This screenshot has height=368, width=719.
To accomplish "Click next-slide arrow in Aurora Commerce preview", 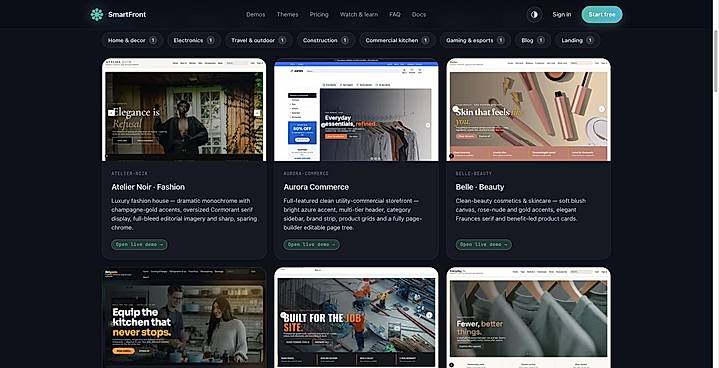I will click(x=428, y=125).
